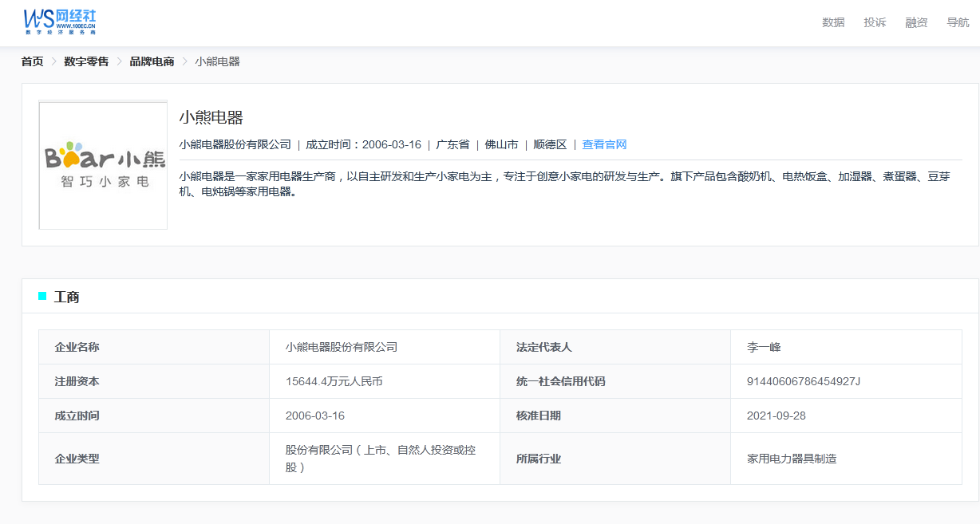Image resolution: width=980 pixels, height=524 pixels.
Task: Click the 家用电力器具制造 industry value
Action: 792,459
